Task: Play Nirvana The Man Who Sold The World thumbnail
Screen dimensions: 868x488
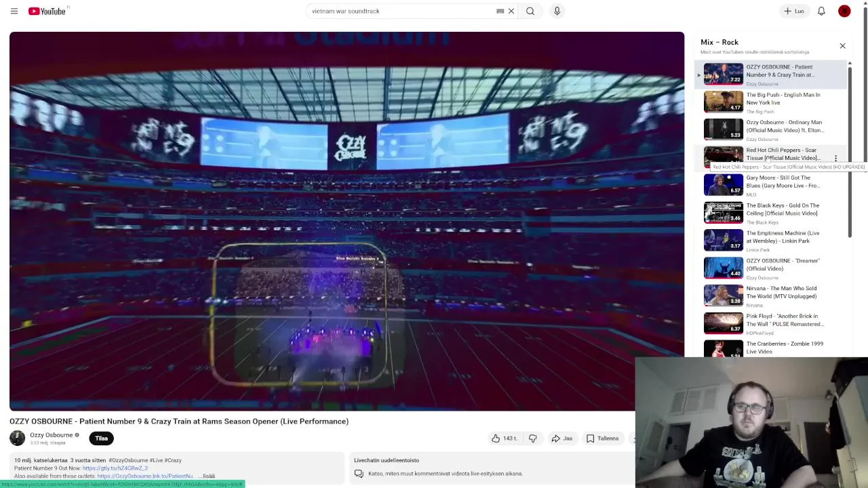Action: pyautogui.click(x=723, y=296)
